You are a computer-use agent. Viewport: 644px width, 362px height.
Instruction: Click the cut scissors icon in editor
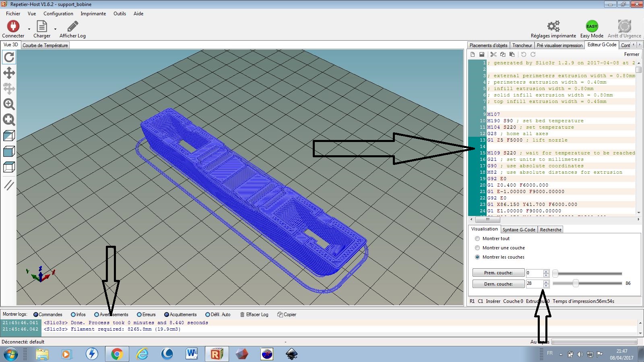pyautogui.click(x=493, y=54)
